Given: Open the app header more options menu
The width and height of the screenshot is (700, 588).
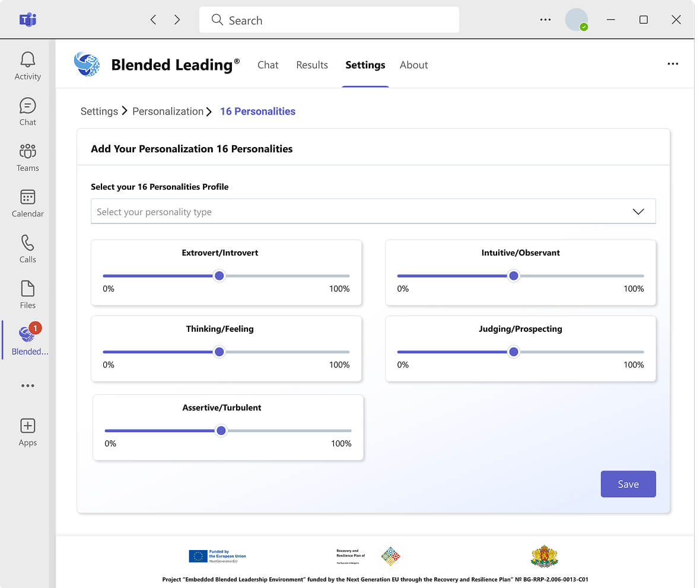Looking at the screenshot, I should point(672,64).
